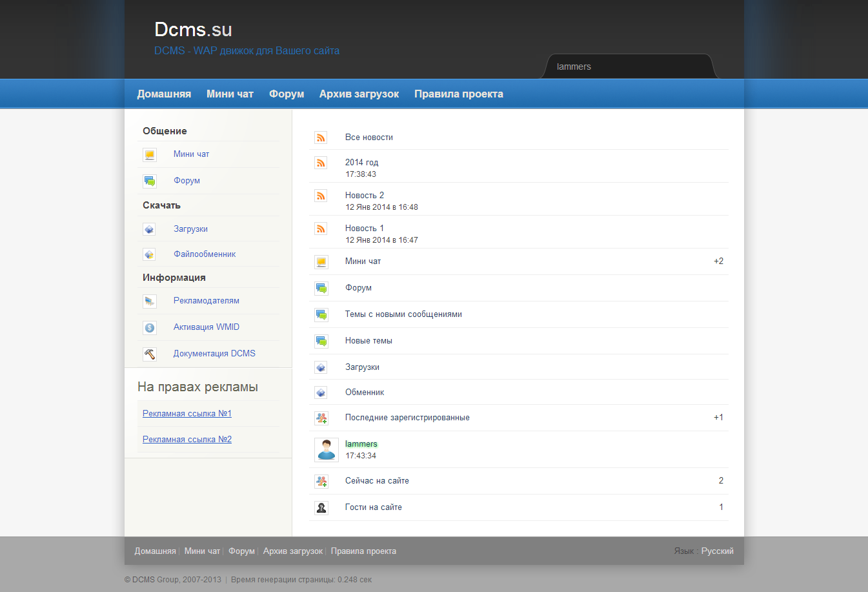
Task: Follow Рекламная ссылка №2
Action: click(187, 440)
